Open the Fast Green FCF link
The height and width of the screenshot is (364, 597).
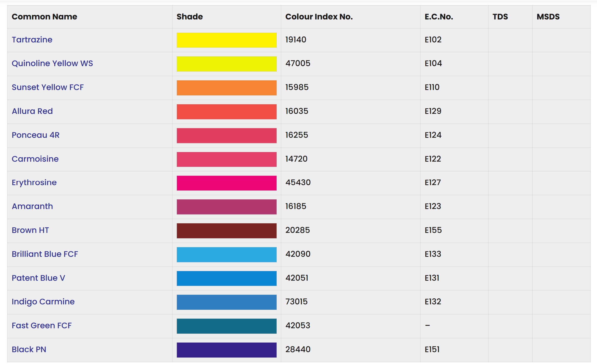point(42,326)
